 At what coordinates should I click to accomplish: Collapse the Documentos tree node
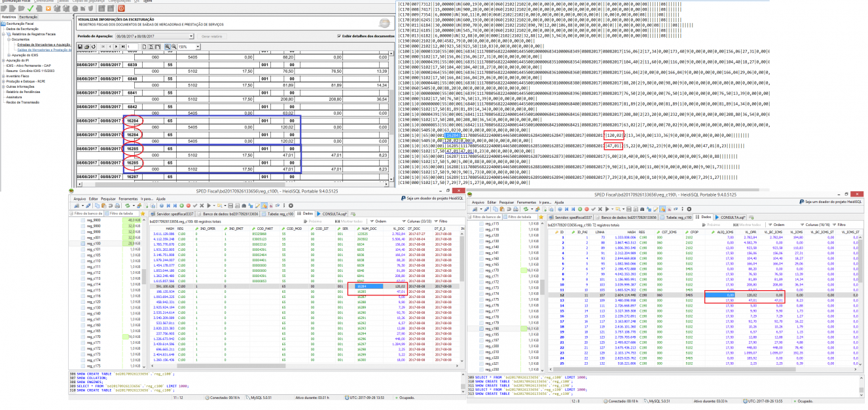click(9, 39)
